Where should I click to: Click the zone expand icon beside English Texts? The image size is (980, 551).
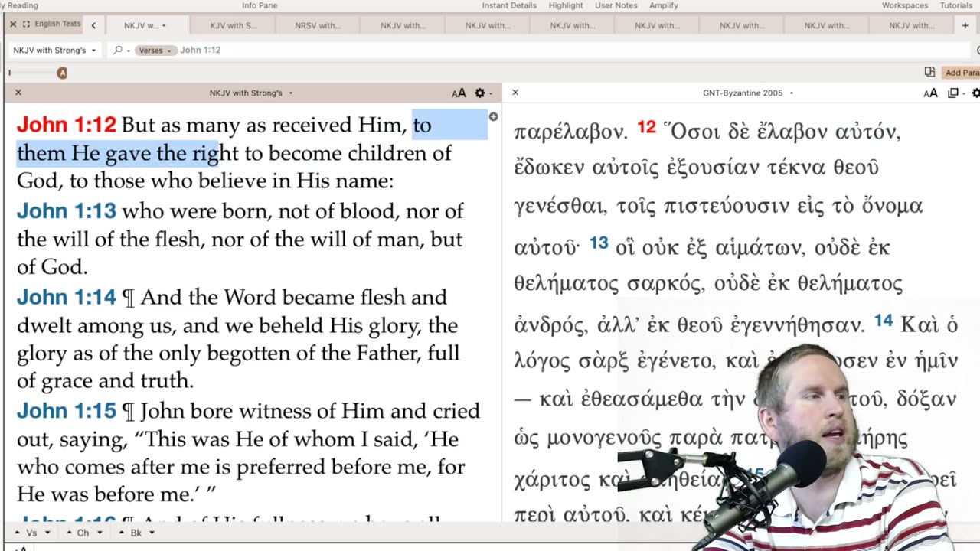tap(27, 24)
